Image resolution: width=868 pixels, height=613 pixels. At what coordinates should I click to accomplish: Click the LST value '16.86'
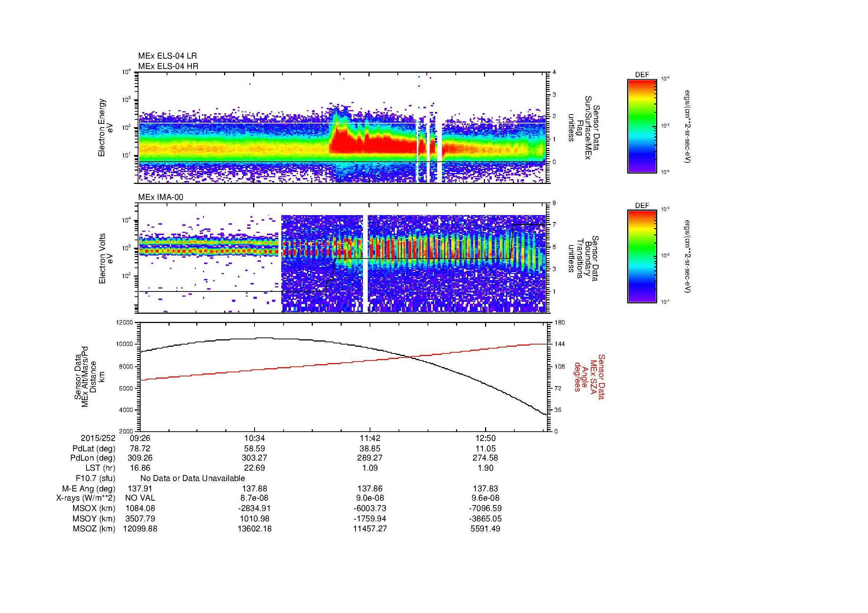point(140,468)
